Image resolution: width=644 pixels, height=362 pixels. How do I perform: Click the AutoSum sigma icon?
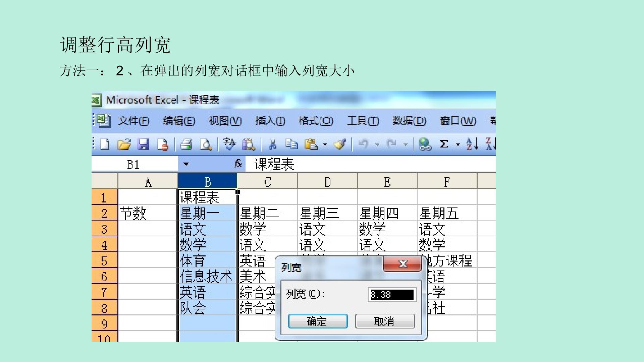pos(444,144)
